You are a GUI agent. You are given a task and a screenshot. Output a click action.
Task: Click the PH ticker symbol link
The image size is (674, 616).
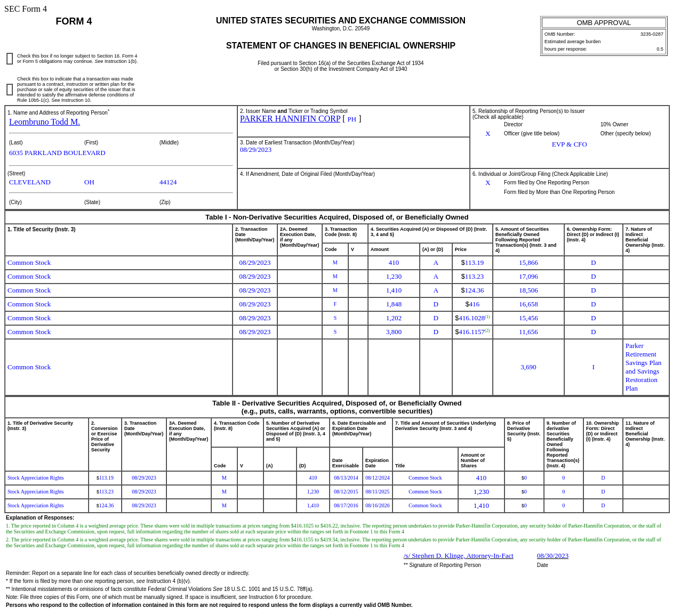(x=352, y=119)
